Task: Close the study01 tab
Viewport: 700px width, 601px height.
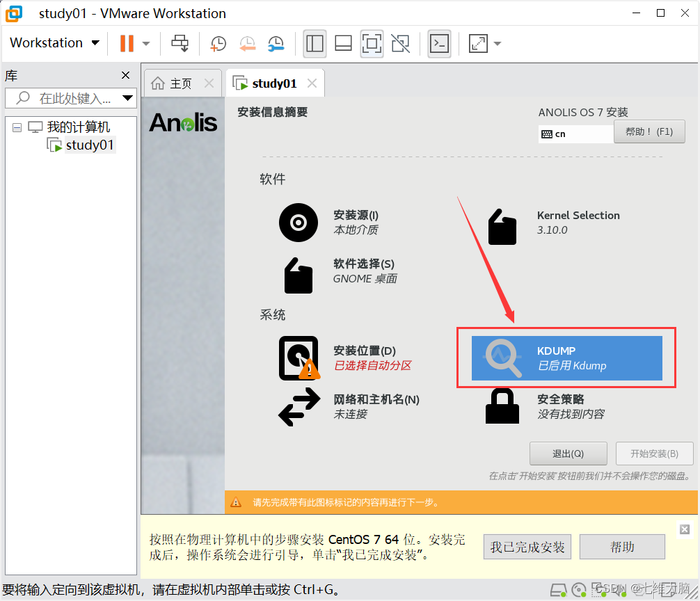Action: [x=312, y=83]
